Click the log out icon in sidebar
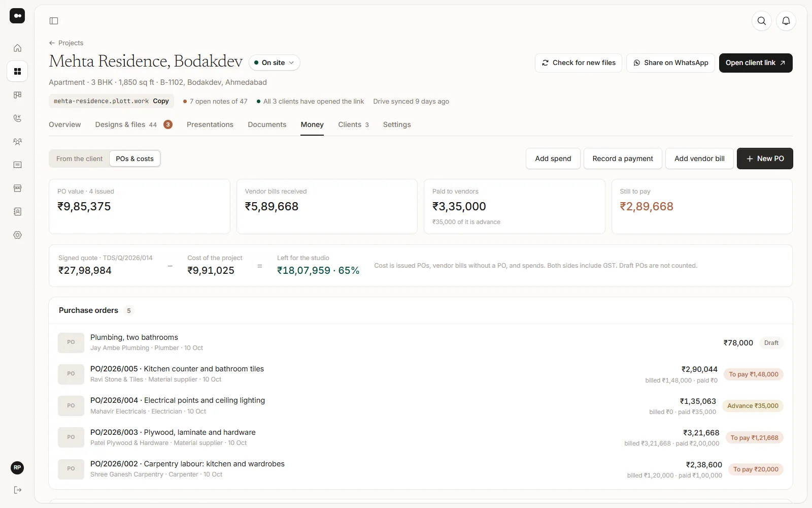The image size is (812, 508). 17,490
